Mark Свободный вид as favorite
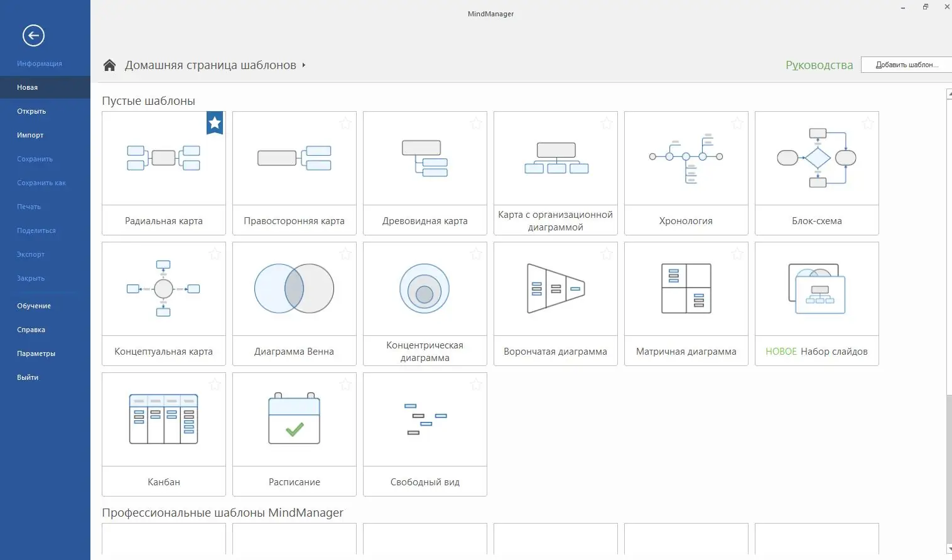 point(476,385)
